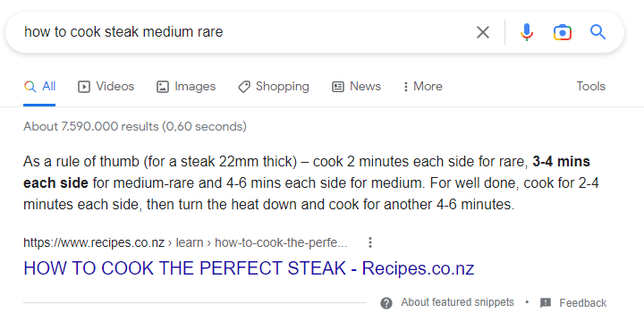Clear the search query with the X icon
The height and width of the screenshot is (322, 644).
click(x=483, y=32)
